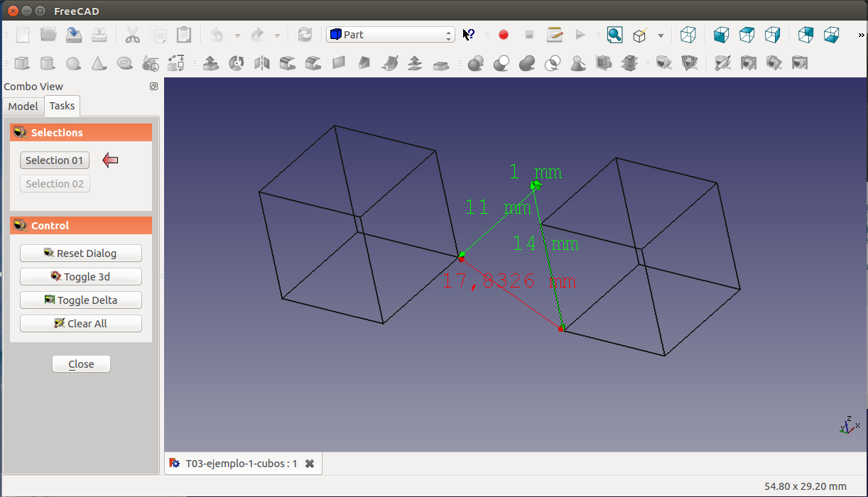Screen dimensions: 868x497
Task: Select the T03-ejemplo-1-cubos document tab
Action: point(242,464)
